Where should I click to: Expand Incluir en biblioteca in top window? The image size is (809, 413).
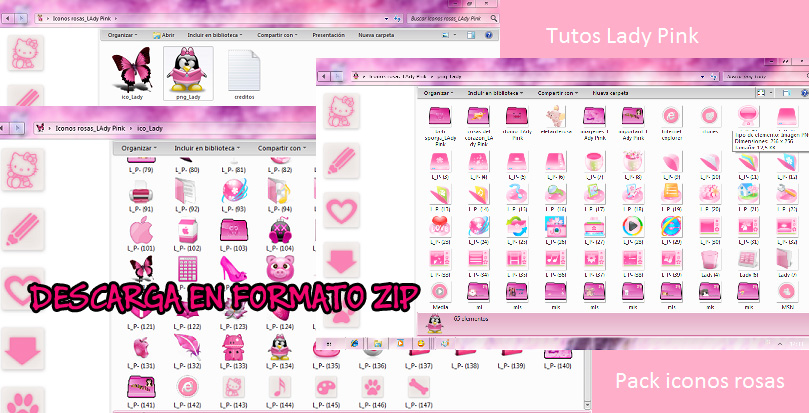pyautogui.click(x=215, y=35)
